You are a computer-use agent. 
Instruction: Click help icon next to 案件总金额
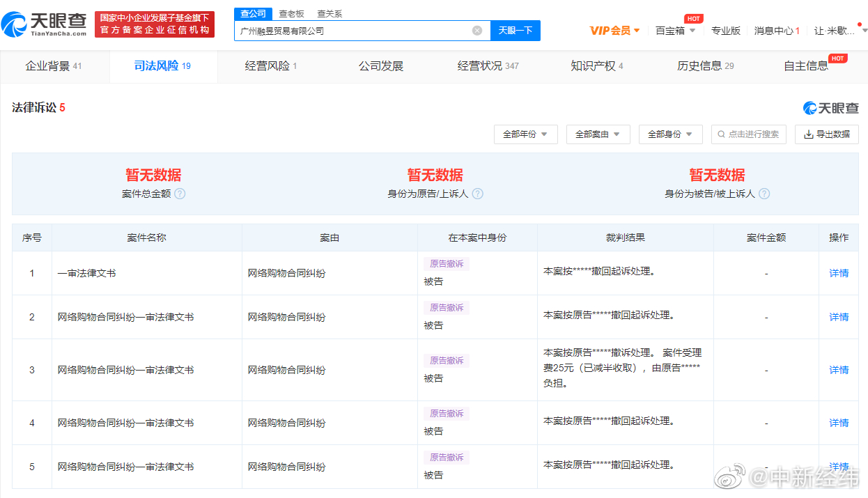pos(180,194)
